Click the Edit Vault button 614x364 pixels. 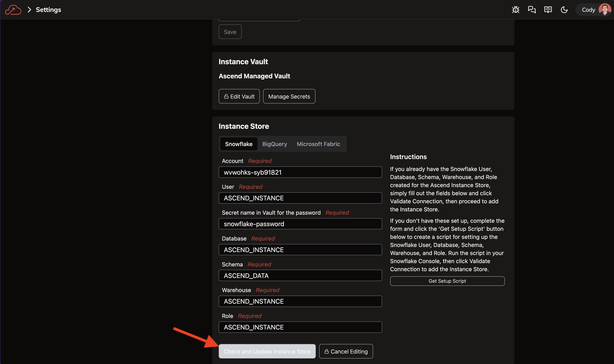pyautogui.click(x=239, y=96)
